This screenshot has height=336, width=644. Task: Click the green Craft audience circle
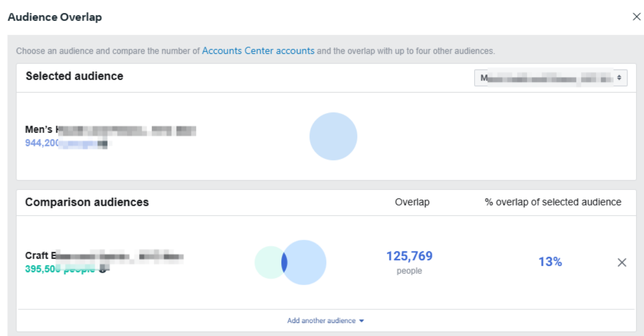point(268,262)
